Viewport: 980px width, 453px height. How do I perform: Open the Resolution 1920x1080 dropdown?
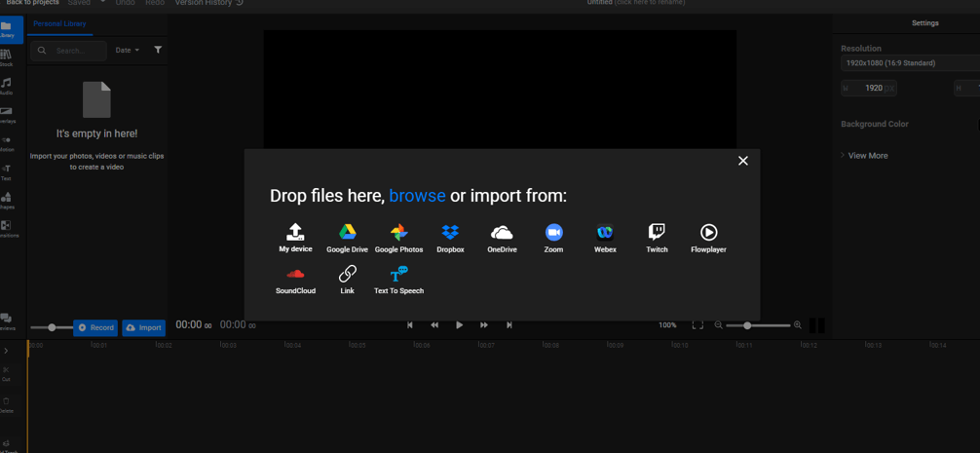(x=910, y=63)
